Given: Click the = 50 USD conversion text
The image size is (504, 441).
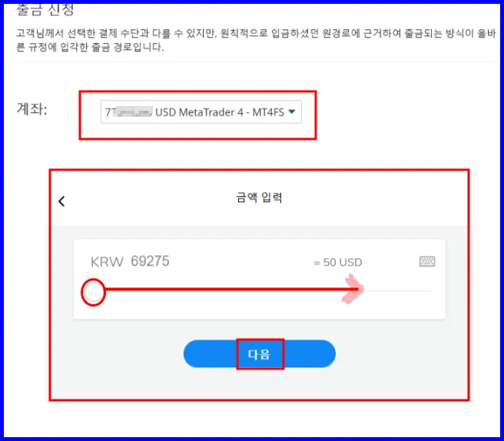Looking at the screenshot, I should coord(338,262).
